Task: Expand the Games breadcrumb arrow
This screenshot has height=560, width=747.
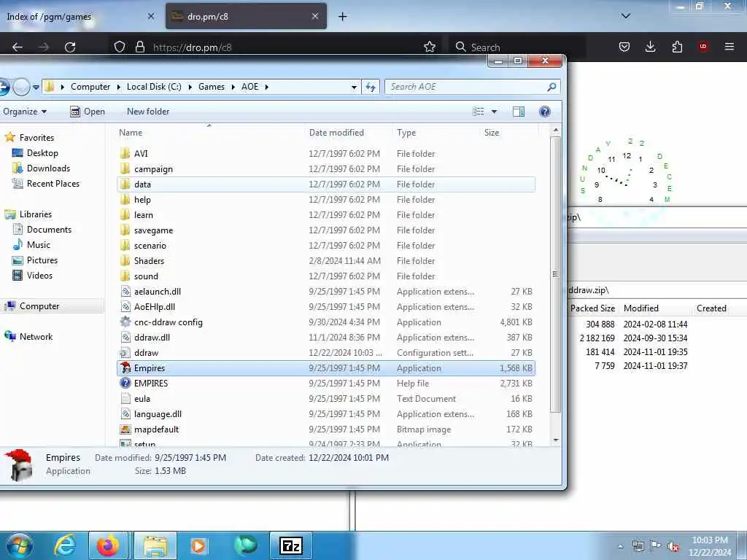Action: pos(233,87)
